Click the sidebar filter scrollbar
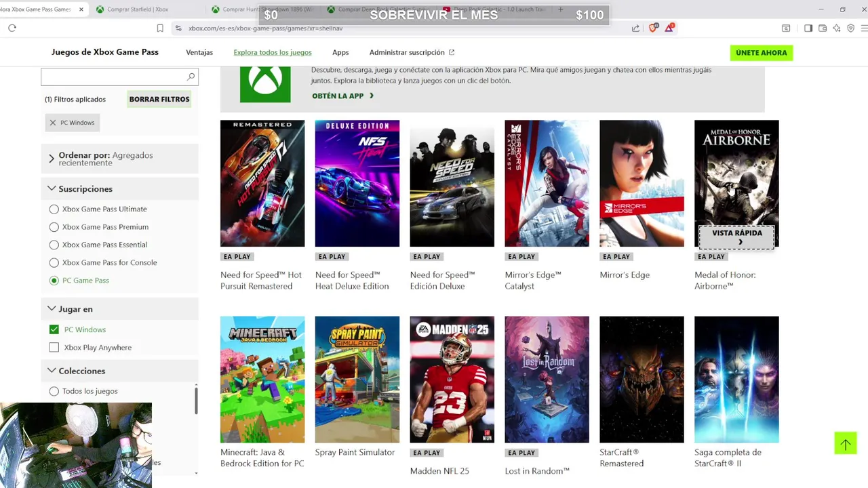This screenshot has width=868, height=488. [196, 400]
